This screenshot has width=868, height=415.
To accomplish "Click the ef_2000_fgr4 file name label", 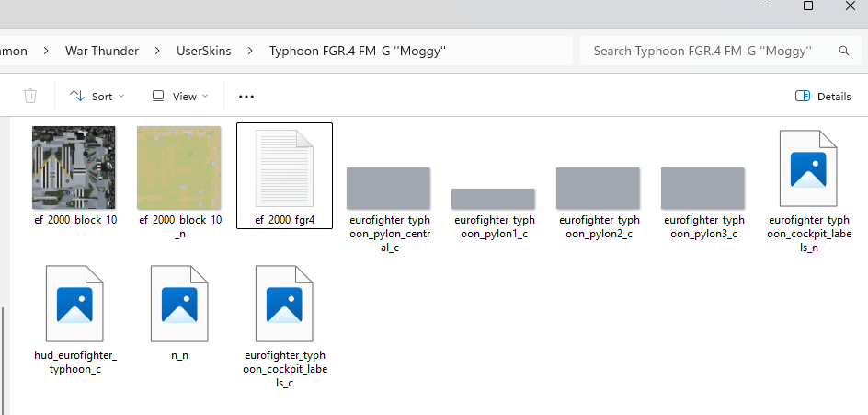I will point(284,220).
